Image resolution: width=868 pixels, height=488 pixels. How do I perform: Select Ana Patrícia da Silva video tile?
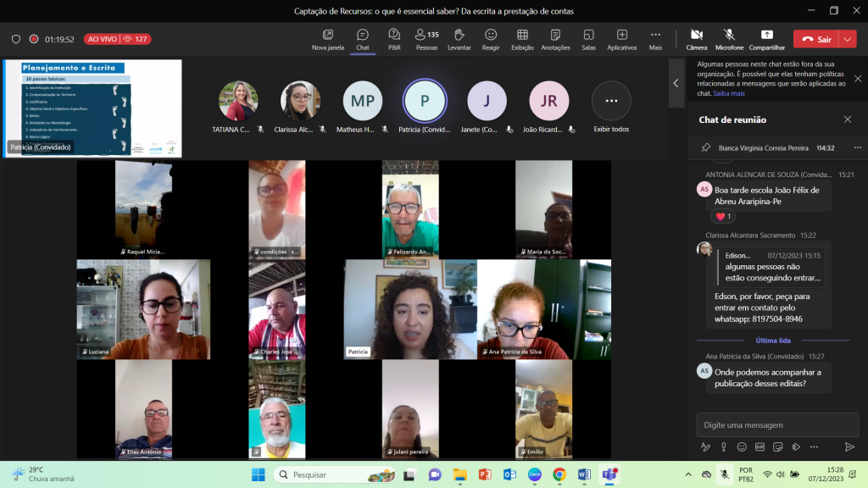[544, 309]
